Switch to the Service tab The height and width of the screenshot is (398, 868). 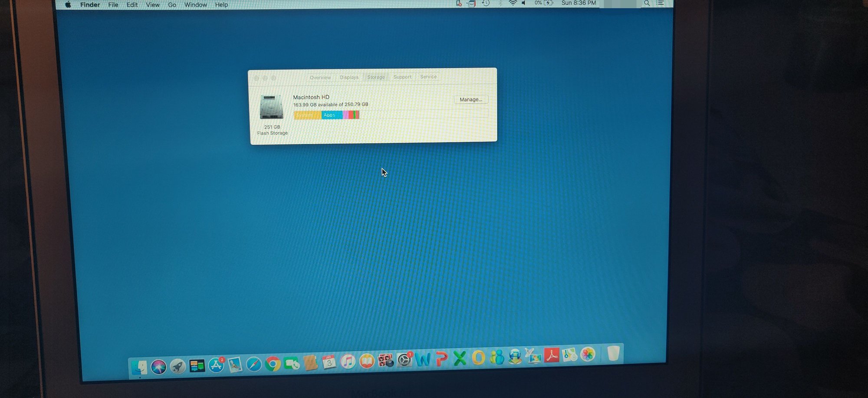coord(428,77)
